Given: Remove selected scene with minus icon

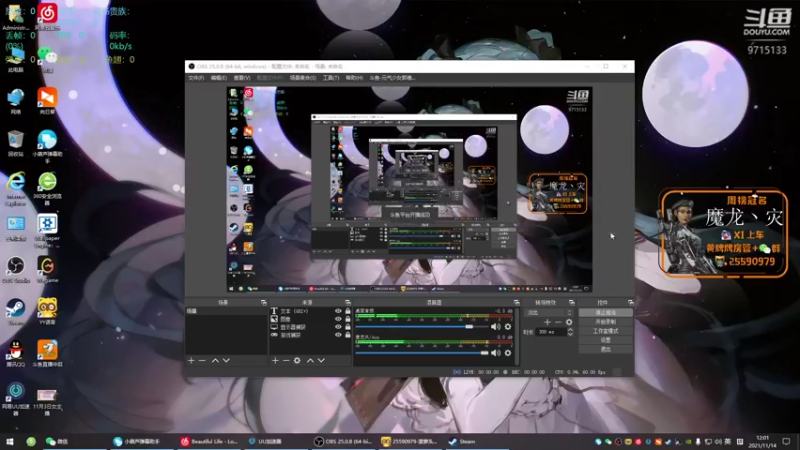Looking at the screenshot, I should pyautogui.click(x=202, y=360).
